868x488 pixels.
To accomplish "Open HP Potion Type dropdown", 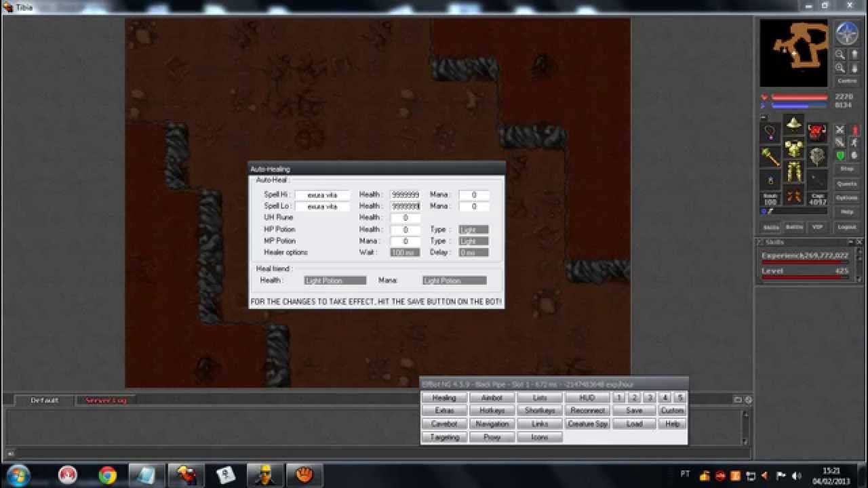I will (x=473, y=230).
